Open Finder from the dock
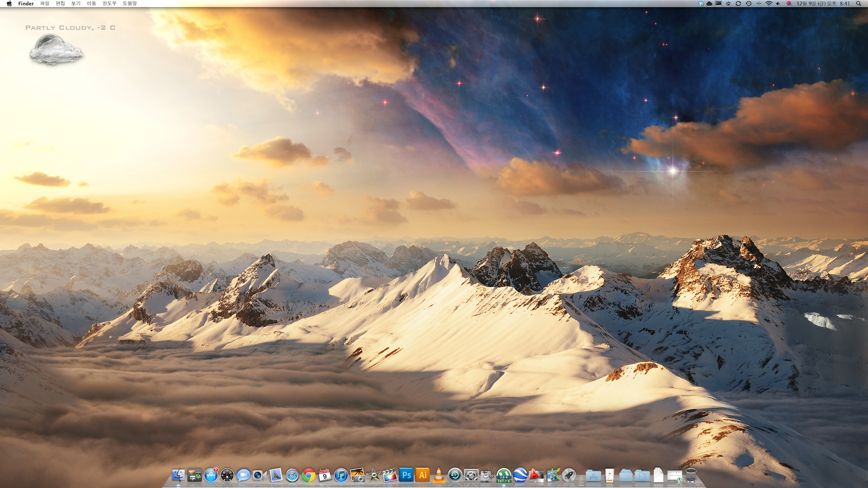 click(178, 476)
